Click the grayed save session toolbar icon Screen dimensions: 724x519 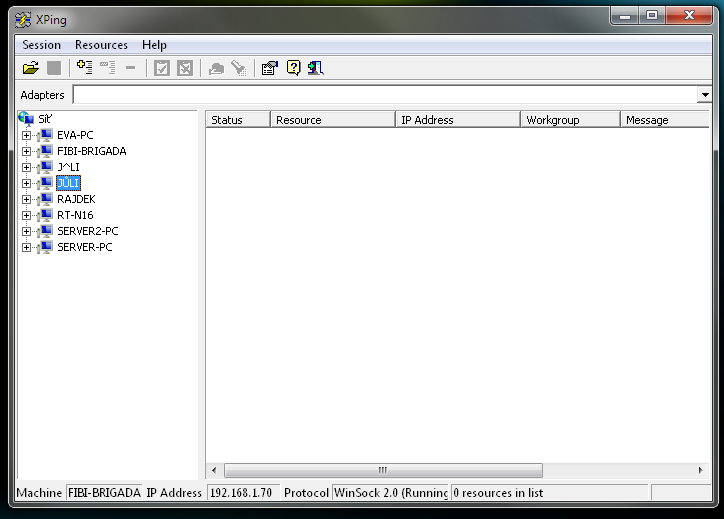(54, 68)
